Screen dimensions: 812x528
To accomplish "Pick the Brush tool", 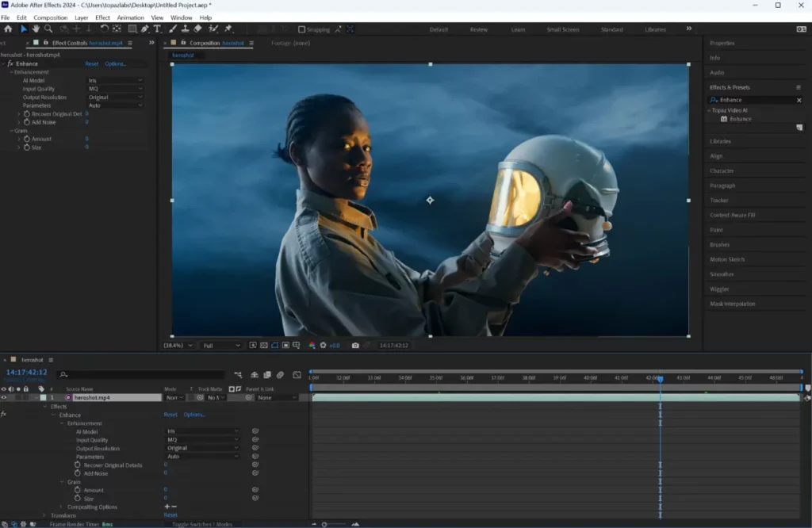I will [x=171, y=29].
